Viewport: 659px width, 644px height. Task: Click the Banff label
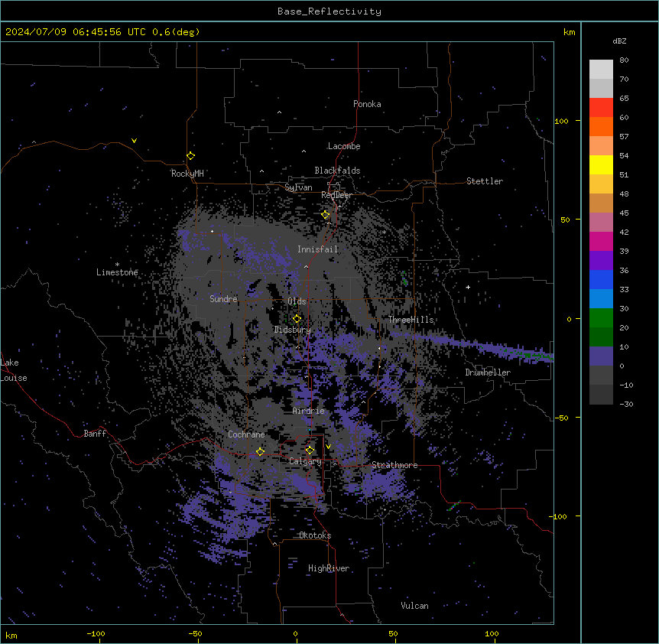click(95, 434)
